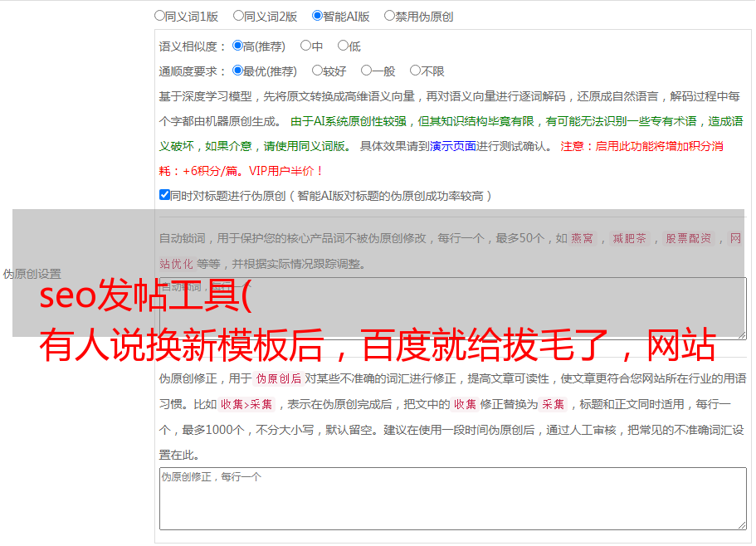Set 语义相似度 to 高(推荐)

point(237,46)
